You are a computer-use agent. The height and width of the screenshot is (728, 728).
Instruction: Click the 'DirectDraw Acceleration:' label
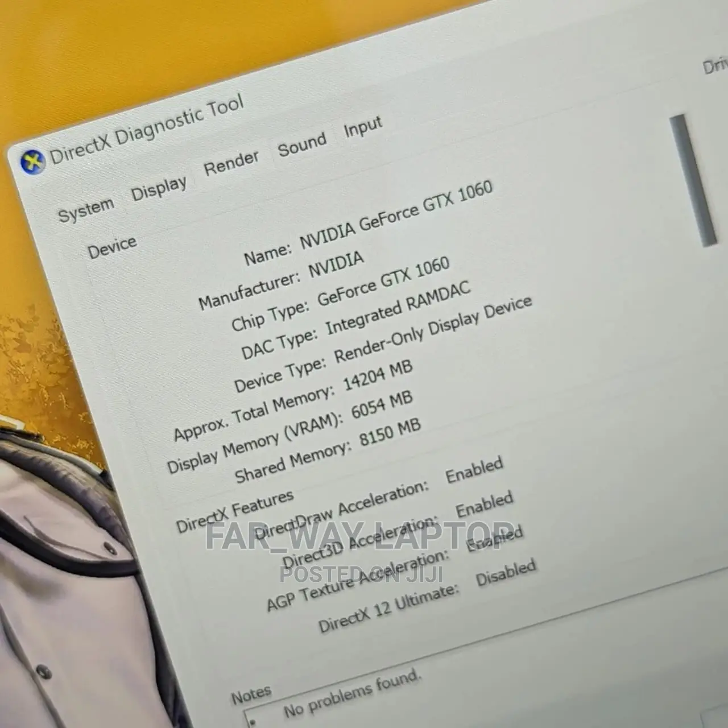click(341, 510)
